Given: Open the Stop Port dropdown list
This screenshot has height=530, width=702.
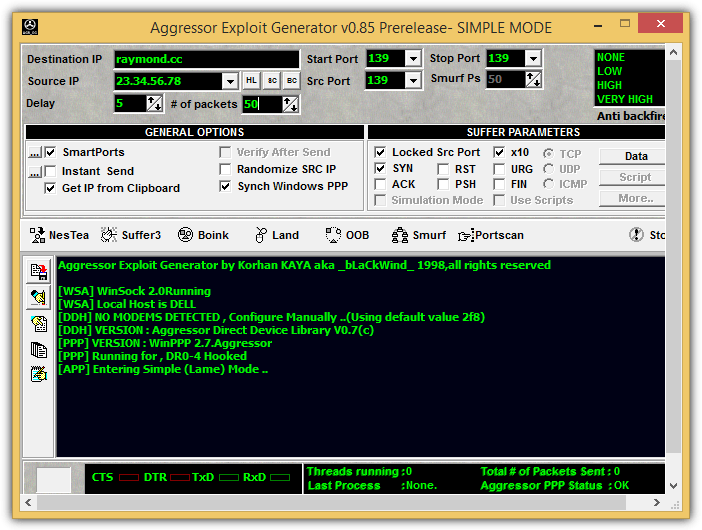Looking at the screenshot, I should click(x=533, y=58).
